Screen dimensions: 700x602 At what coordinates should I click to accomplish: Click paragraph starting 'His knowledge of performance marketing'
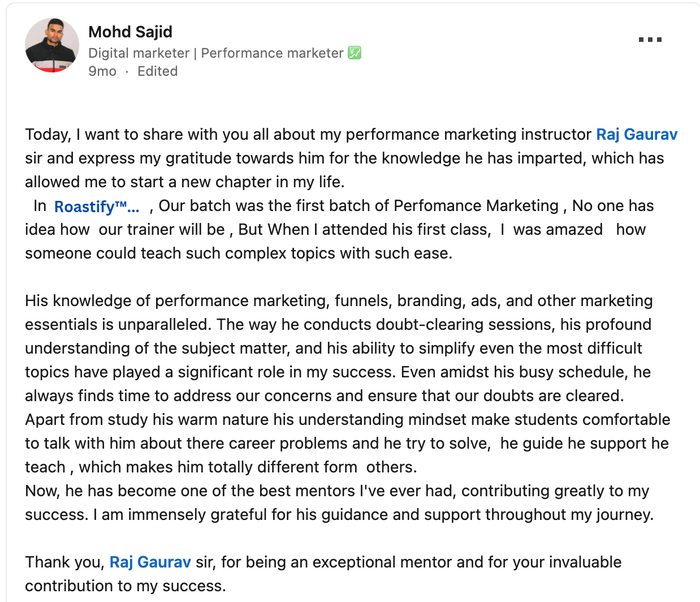click(338, 301)
